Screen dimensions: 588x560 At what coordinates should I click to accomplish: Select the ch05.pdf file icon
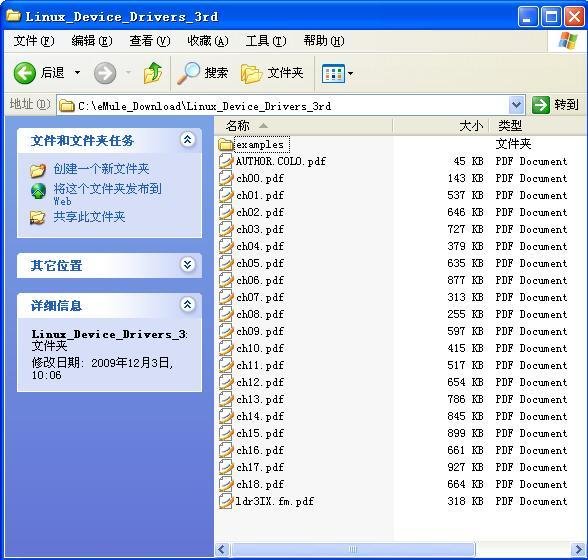coord(226,263)
